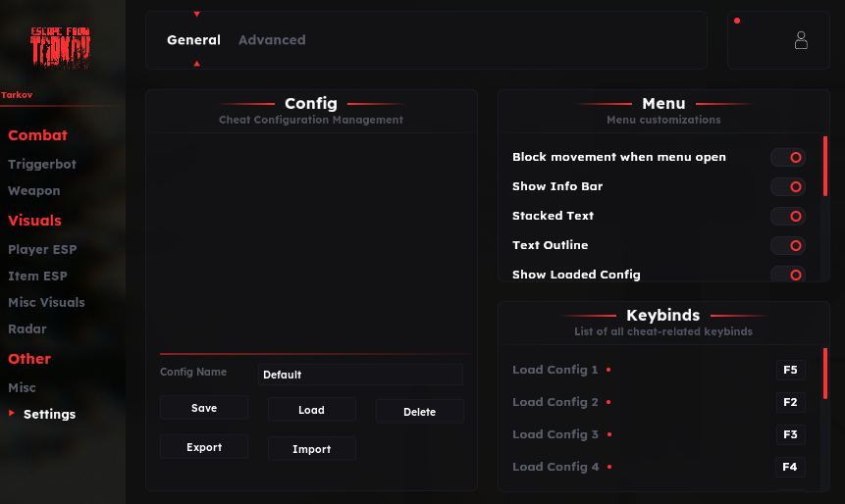Open the Triggerbot section
The image size is (845, 504).
tap(42, 165)
